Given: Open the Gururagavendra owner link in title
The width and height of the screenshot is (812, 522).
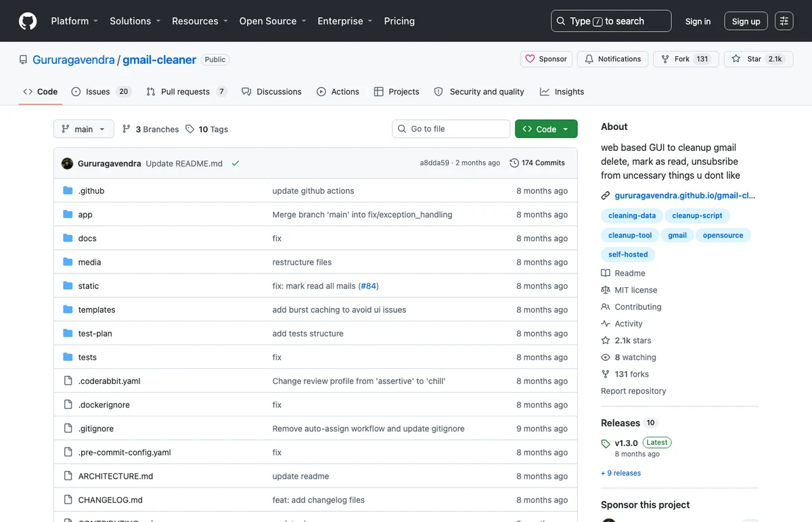Looking at the screenshot, I should [x=74, y=60].
